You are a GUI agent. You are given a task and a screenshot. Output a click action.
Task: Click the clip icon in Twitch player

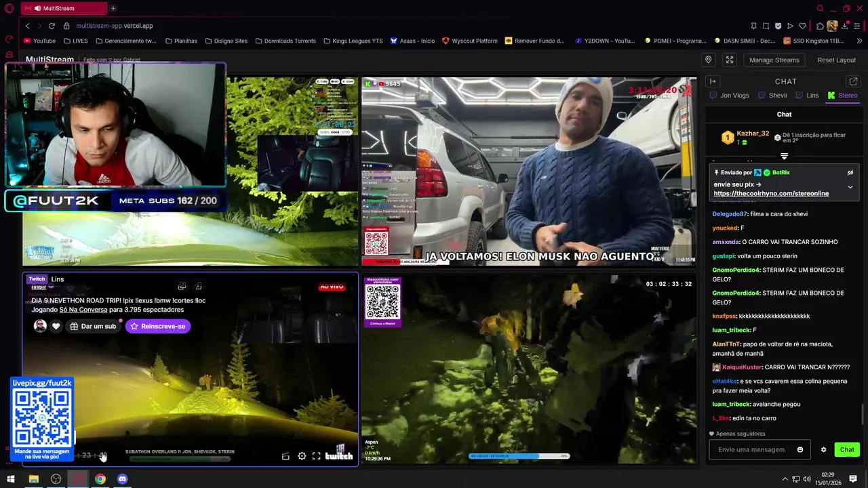click(285, 456)
